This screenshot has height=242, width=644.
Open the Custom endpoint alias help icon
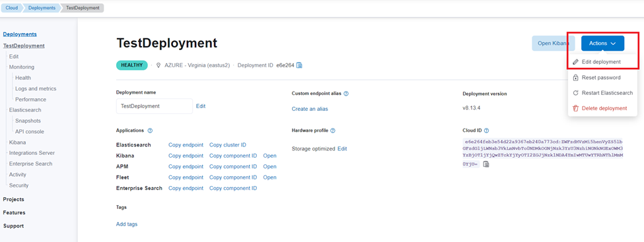coord(346,94)
